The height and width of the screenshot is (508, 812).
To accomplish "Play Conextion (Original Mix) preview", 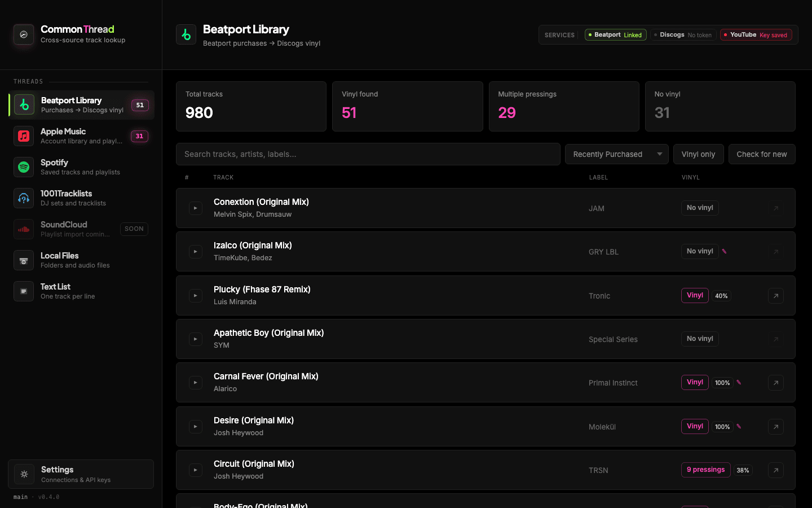I will [x=196, y=208].
